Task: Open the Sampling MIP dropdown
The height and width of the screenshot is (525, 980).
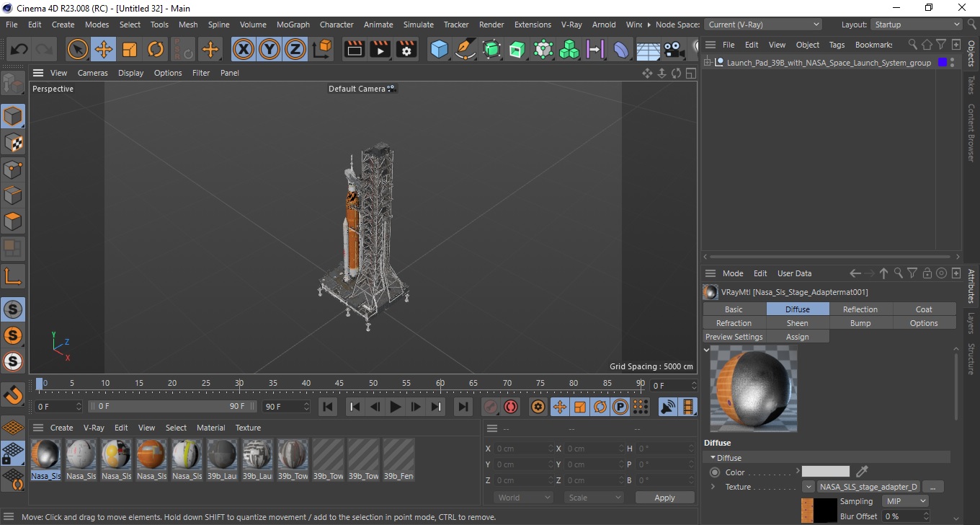Action: 906,501
